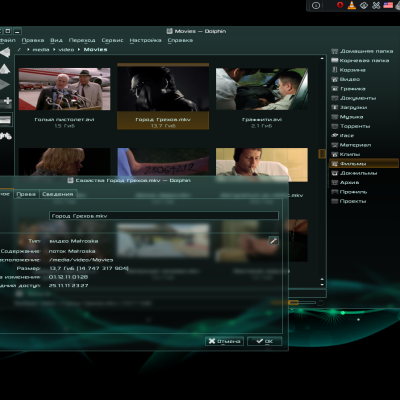Open search with the binoculars icon
Image resolution: width=400 pixels, height=400 pixels.
tap(6, 136)
